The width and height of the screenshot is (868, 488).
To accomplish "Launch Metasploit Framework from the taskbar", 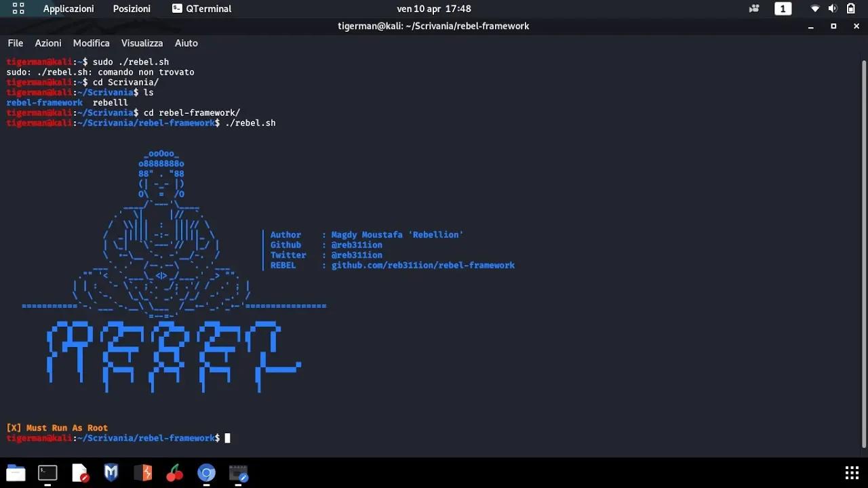I will pos(111,472).
